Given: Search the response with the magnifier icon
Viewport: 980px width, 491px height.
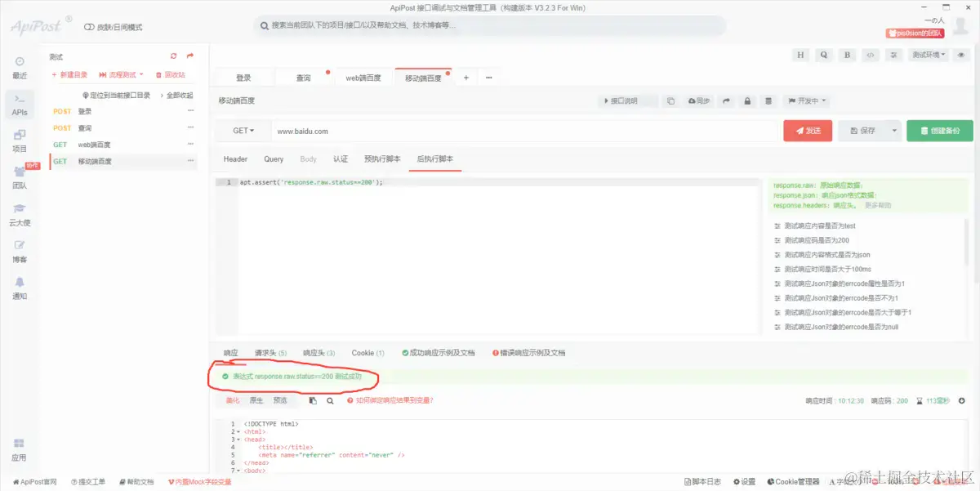Looking at the screenshot, I should click(x=330, y=401).
